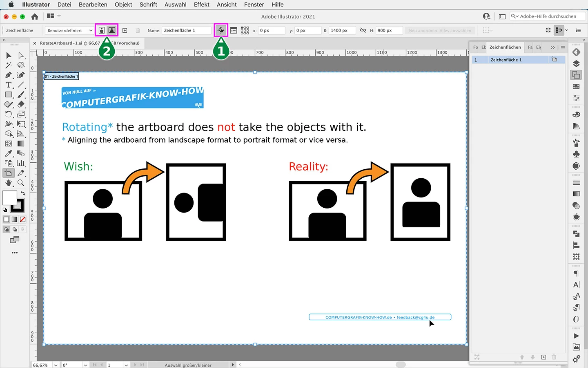The height and width of the screenshot is (368, 588).
Task: Select the Type tool
Action: (9, 85)
